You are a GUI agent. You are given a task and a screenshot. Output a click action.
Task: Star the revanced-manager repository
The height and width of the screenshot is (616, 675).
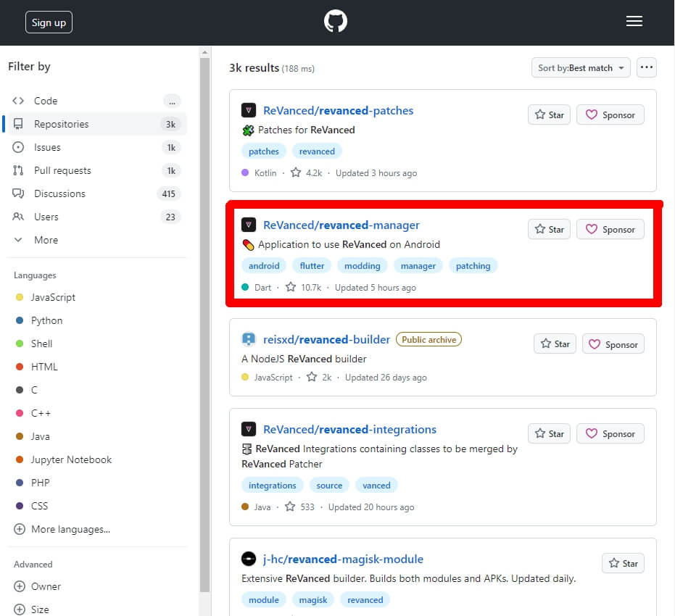(x=549, y=229)
